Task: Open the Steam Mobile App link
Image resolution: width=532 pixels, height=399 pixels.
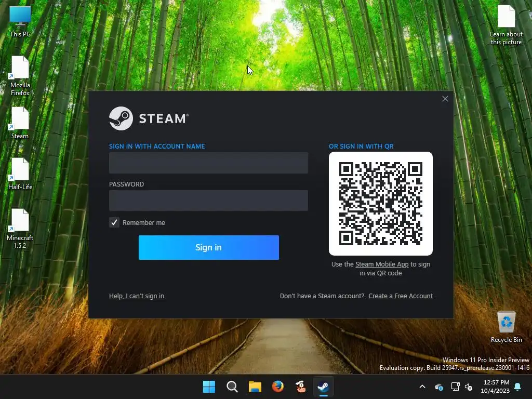Action: pos(382,264)
